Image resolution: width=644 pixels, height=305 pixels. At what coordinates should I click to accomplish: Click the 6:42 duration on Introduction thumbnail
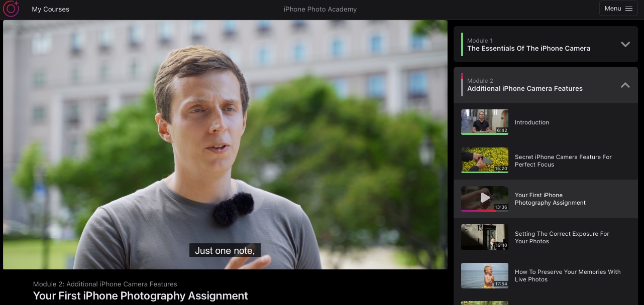pyautogui.click(x=502, y=130)
